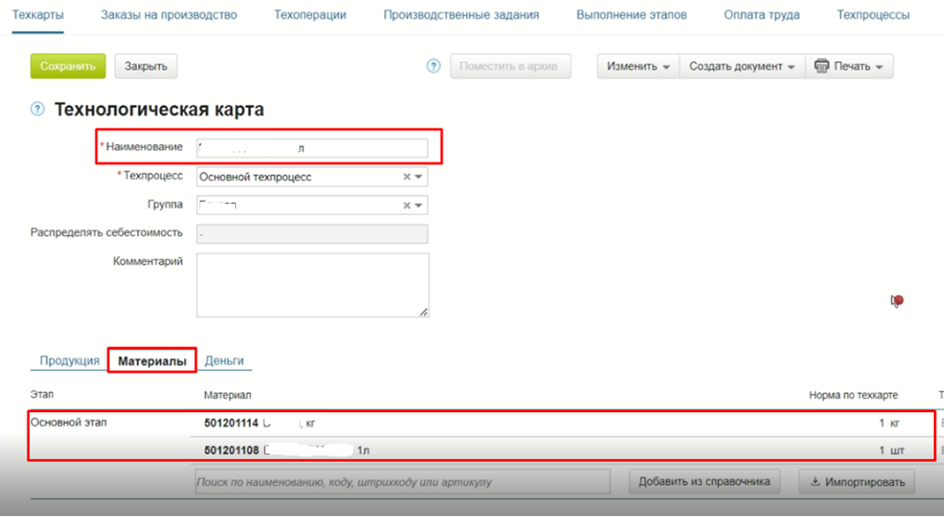Click the printer icon in Печать button
Viewport: 944px width, 517px height.
click(822, 66)
